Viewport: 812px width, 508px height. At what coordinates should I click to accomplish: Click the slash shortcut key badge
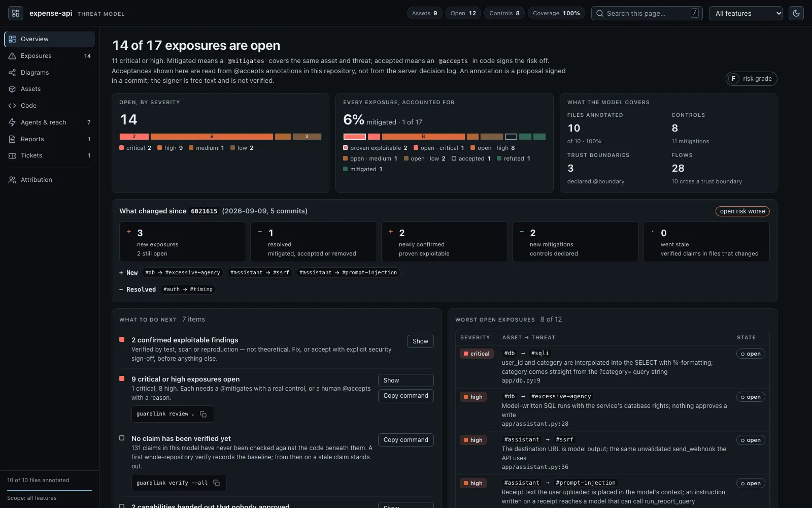tap(695, 13)
